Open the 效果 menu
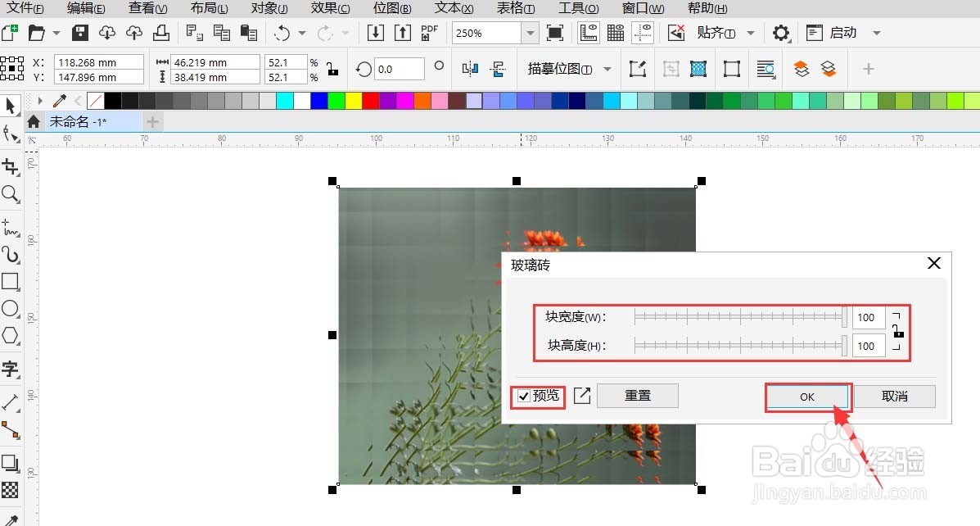 click(x=329, y=9)
